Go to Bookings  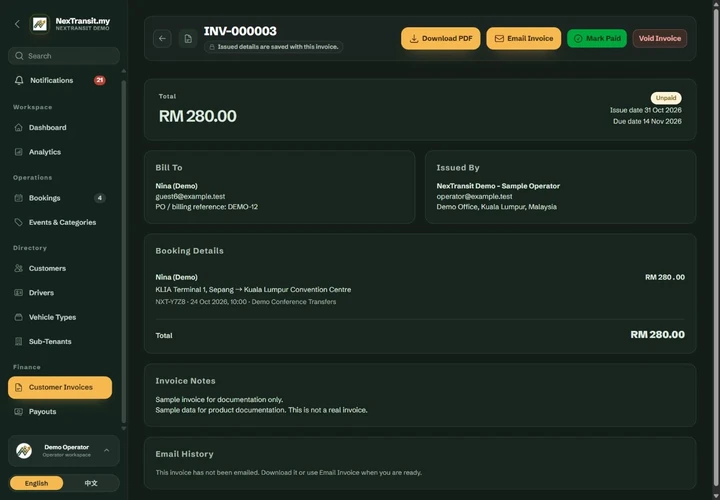60,198
